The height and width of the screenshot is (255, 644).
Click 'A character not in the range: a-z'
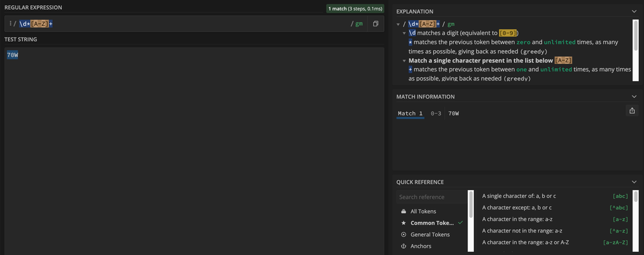point(522,231)
